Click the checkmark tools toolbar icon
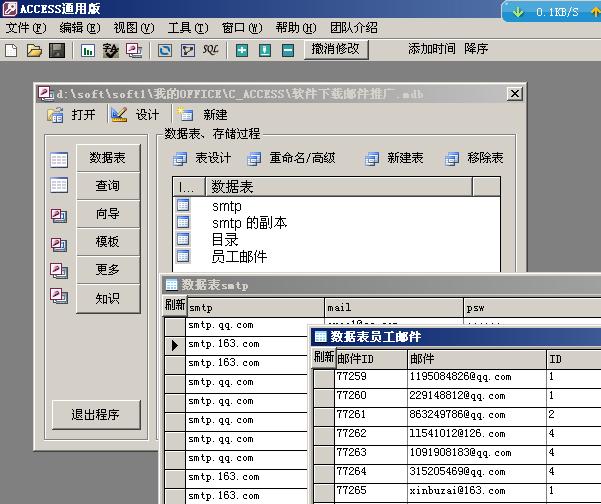The image size is (601, 504). [111, 50]
